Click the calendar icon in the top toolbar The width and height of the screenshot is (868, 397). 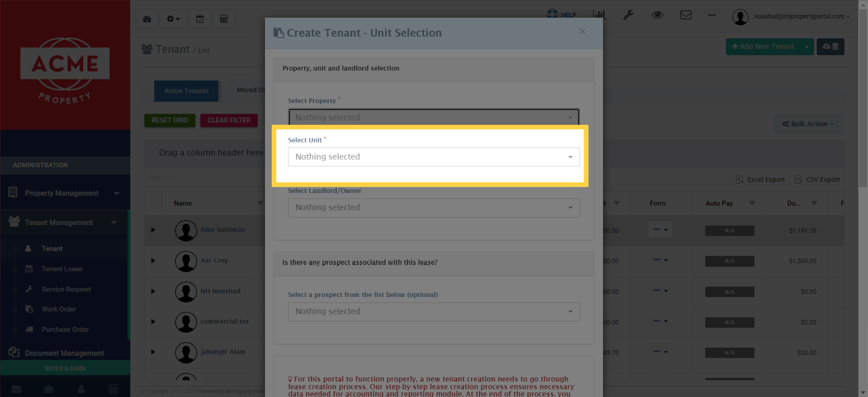(200, 19)
